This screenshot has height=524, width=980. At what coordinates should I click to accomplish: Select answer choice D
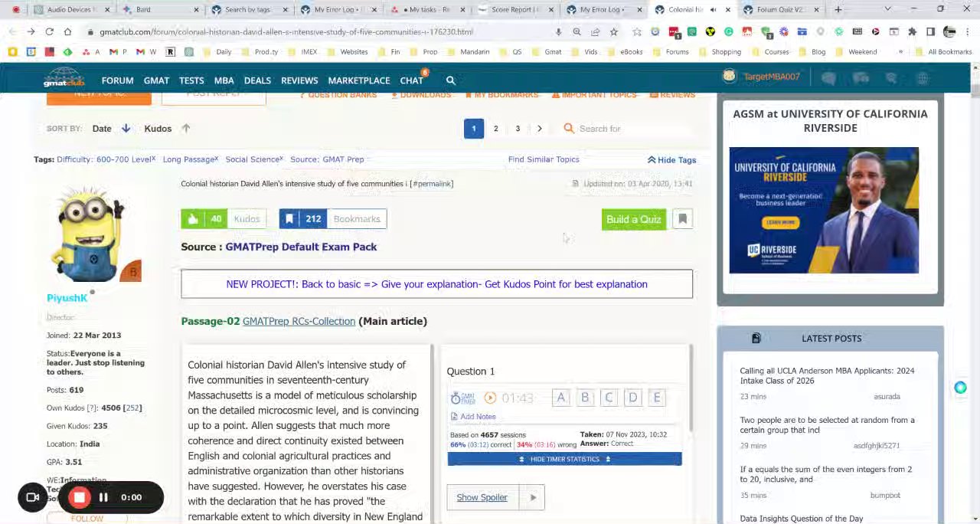tap(632, 398)
